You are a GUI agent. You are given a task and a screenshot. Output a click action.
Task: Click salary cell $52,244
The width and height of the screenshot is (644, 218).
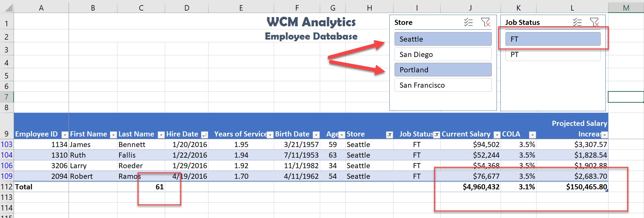pos(471,155)
